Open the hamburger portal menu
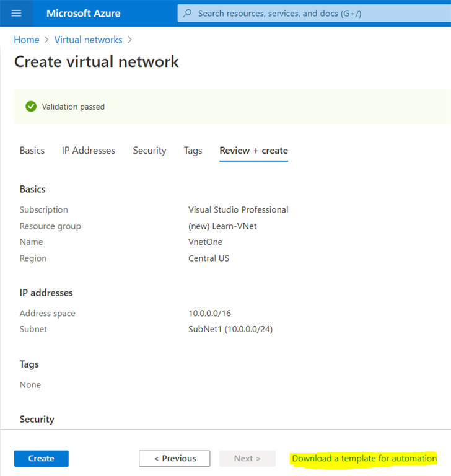The height and width of the screenshot is (476, 451). coord(16,14)
